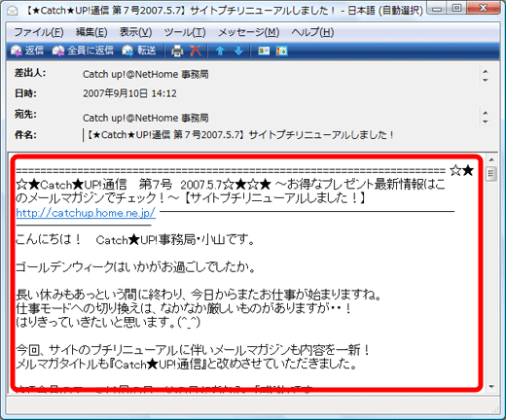The image size is (506, 420).
Task: Open the catchup.home.ne.jp link
Action: point(86,213)
